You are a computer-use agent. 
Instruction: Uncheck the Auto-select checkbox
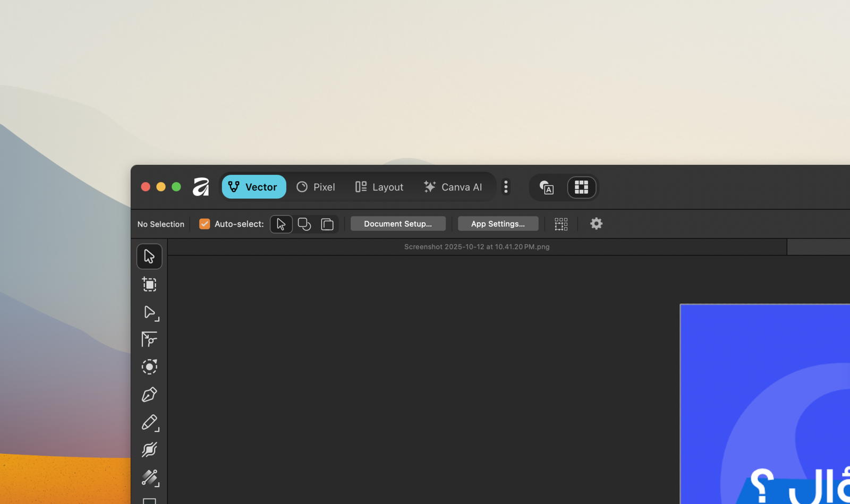tap(205, 224)
